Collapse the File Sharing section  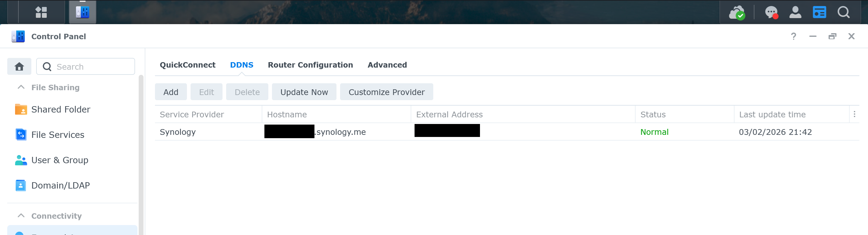(21, 87)
